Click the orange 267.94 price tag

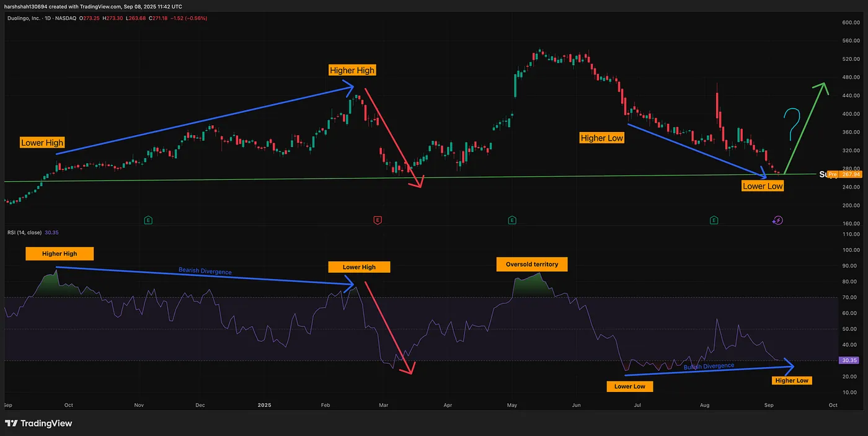click(852, 174)
